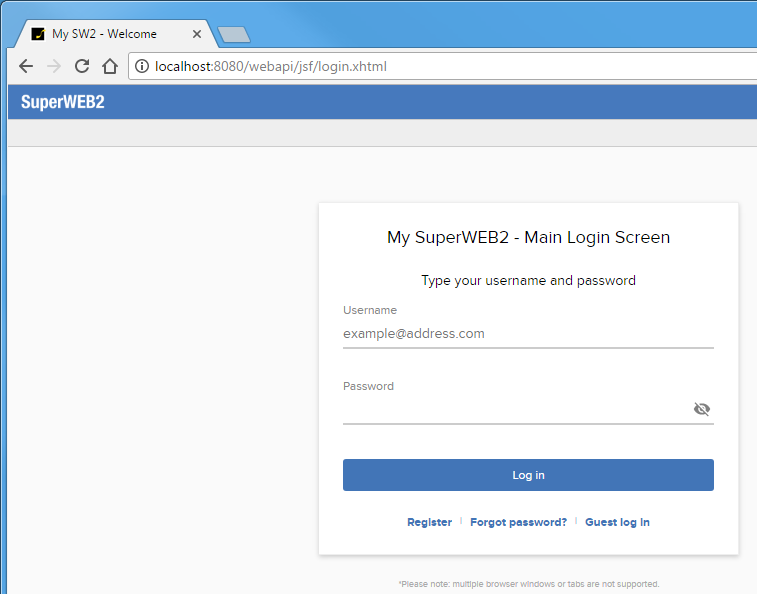The height and width of the screenshot is (594, 757).
Task: Click the Username field label
Action: 370,310
